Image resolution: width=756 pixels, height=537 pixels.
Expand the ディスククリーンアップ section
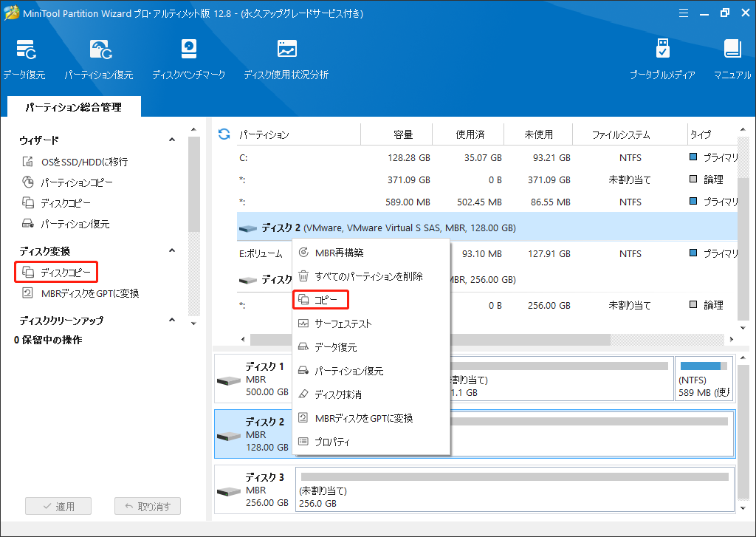[x=171, y=320]
